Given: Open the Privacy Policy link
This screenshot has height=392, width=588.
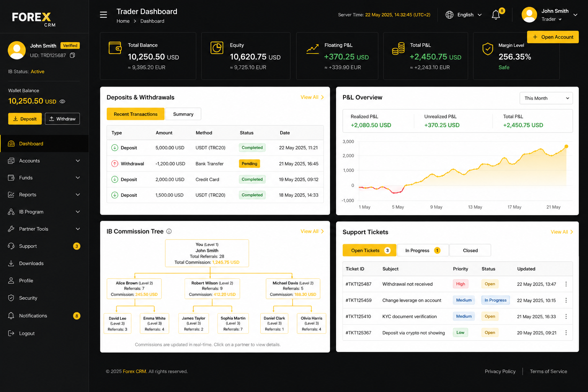Looking at the screenshot, I should click(500, 371).
